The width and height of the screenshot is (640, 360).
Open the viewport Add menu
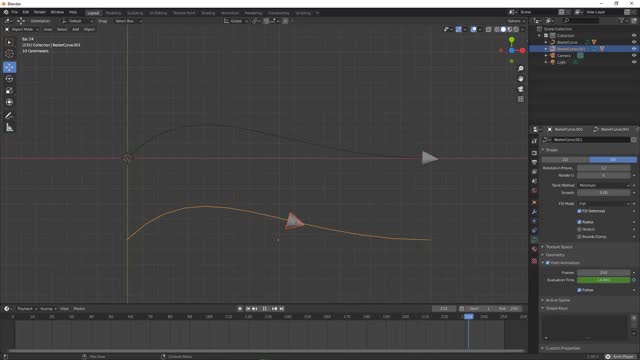click(76, 29)
